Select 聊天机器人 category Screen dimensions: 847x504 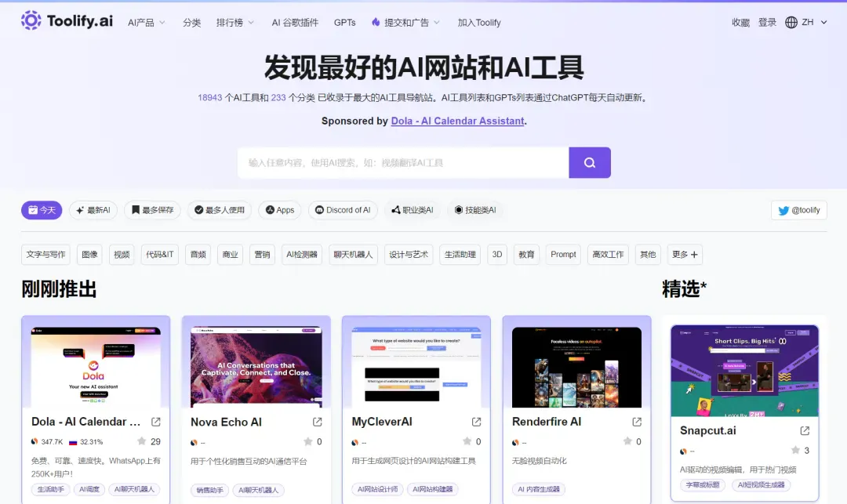[353, 254]
